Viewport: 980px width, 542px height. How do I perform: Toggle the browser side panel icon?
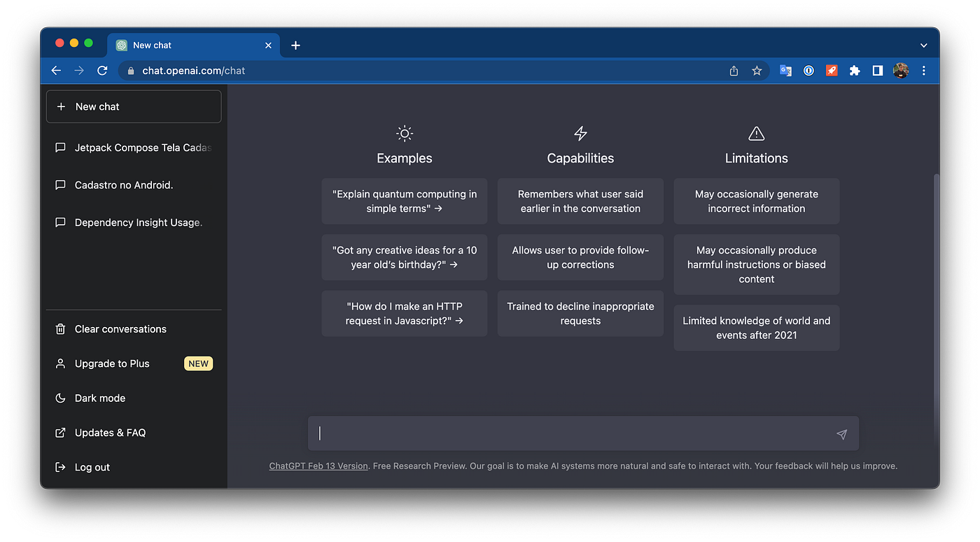(878, 71)
